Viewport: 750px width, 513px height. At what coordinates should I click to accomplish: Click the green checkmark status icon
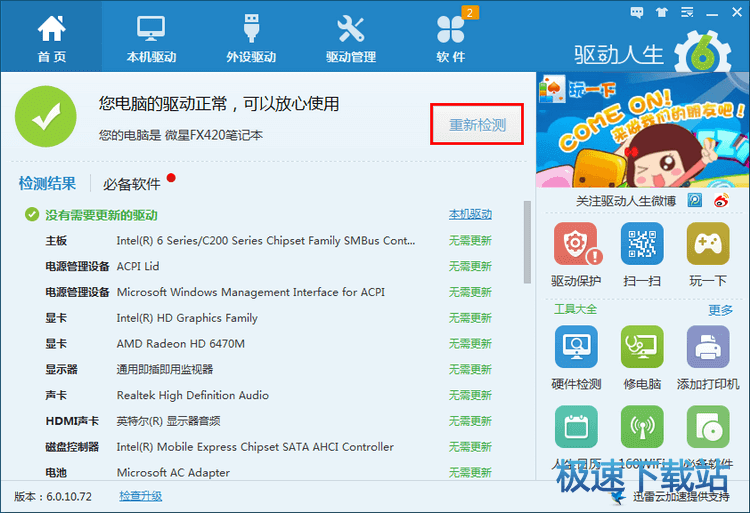coord(45,116)
